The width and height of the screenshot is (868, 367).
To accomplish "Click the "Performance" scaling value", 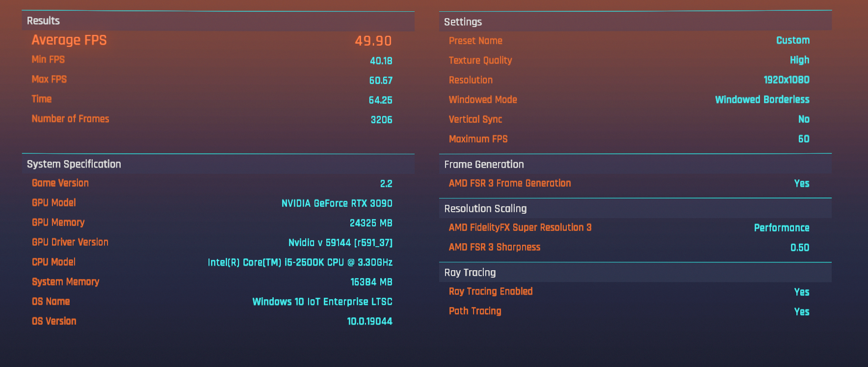I will point(782,228).
